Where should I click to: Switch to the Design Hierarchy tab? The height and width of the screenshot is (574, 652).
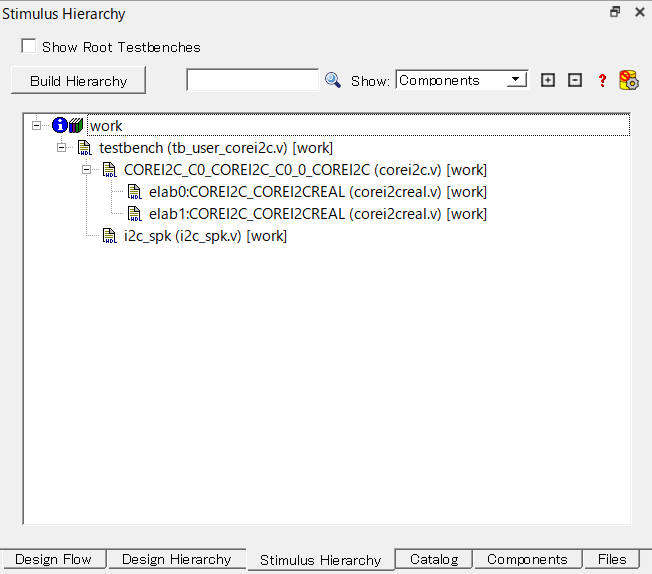pyautogui.click(x=176, y=560)
